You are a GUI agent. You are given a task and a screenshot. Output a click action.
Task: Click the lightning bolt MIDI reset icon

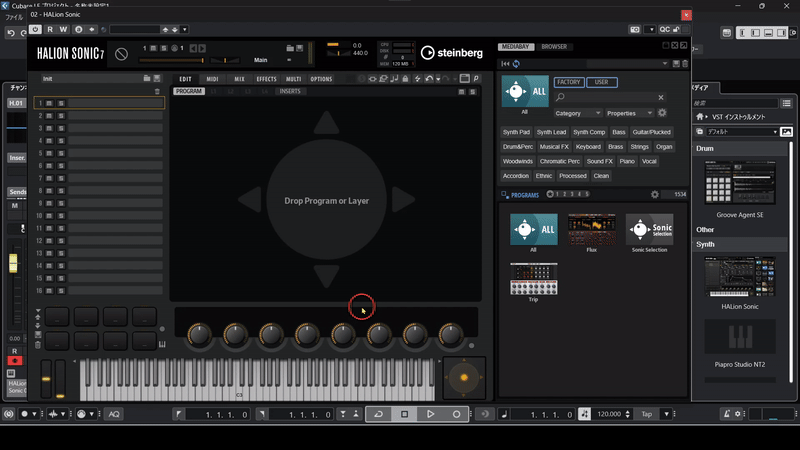pos(417,79)
